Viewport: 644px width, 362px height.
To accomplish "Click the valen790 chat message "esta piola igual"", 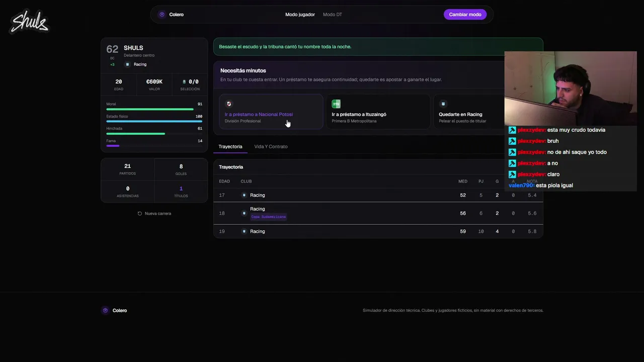I will pyautogui.click(x=541, y=186).
